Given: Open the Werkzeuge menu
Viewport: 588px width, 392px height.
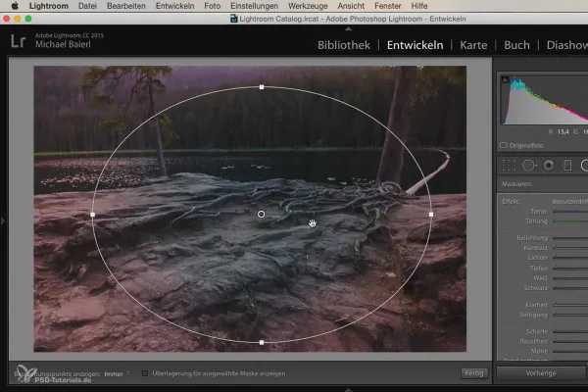Looking at the screenshot, I should [308, 6].
